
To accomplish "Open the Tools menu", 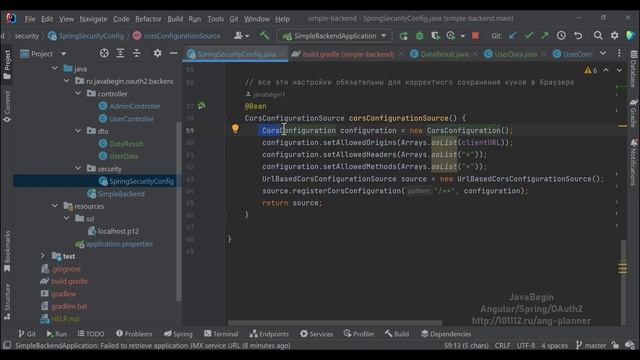I will 216,19.
